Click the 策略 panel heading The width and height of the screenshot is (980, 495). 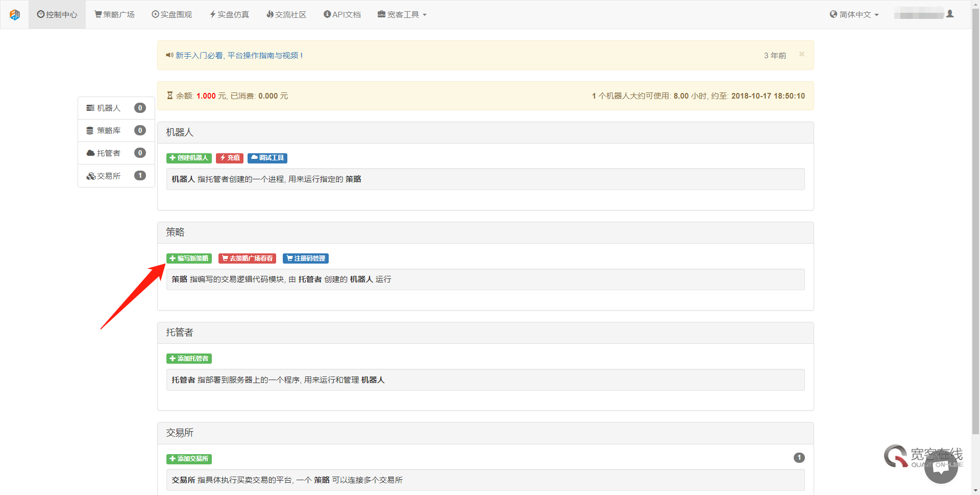point(175,232)
